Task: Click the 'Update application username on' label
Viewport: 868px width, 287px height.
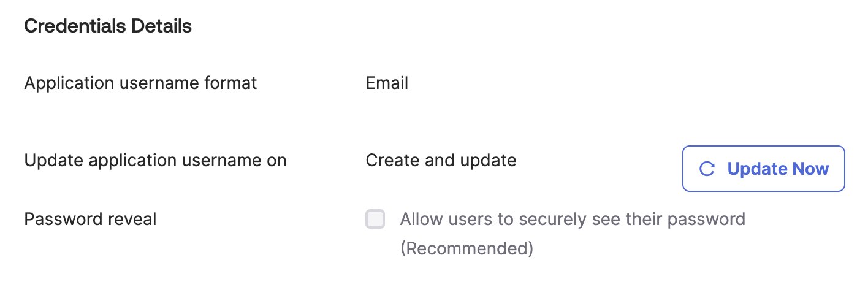Action: (x=155, y=161)
